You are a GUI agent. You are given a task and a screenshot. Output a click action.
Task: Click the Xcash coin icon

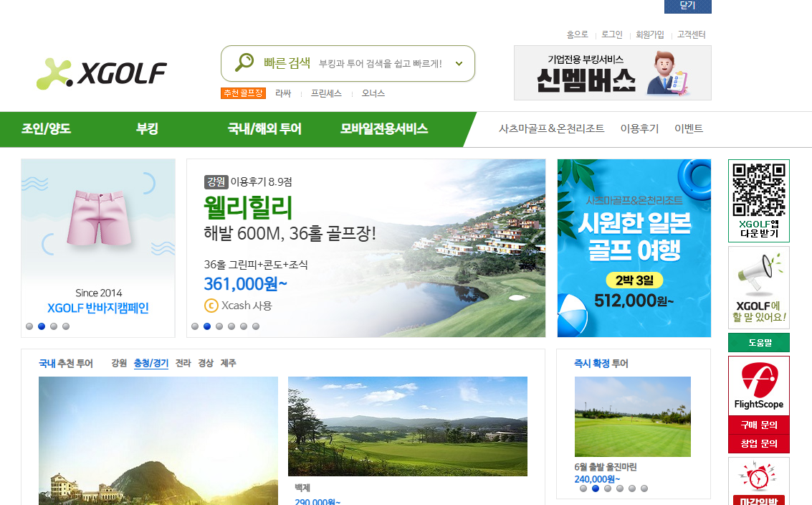click(211, 306)
